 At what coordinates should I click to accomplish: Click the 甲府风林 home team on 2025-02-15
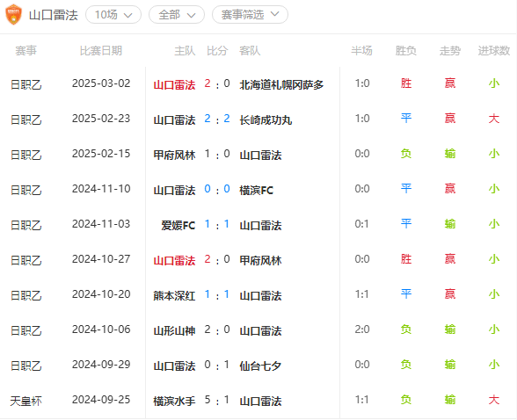(x=174, y=155)
